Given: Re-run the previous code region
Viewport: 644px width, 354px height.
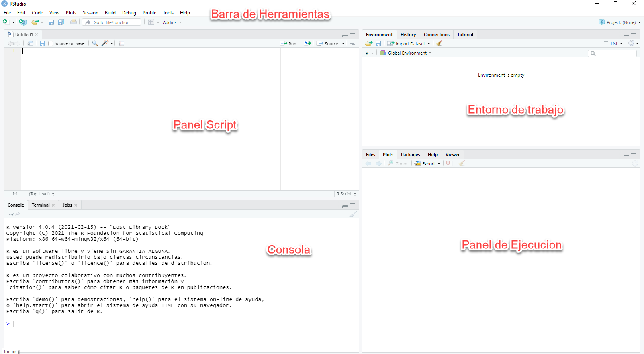Looking at the screenshot, I should (308, 43).
